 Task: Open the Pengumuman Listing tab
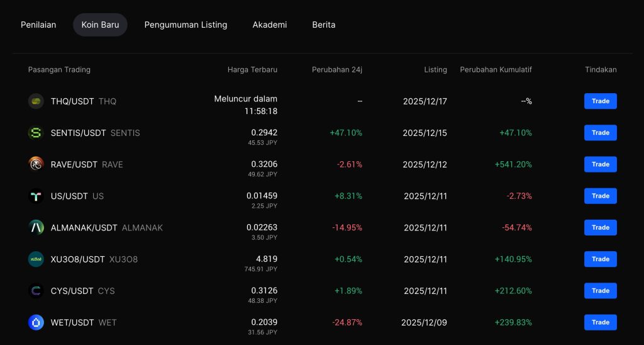(x=186, y=25)
